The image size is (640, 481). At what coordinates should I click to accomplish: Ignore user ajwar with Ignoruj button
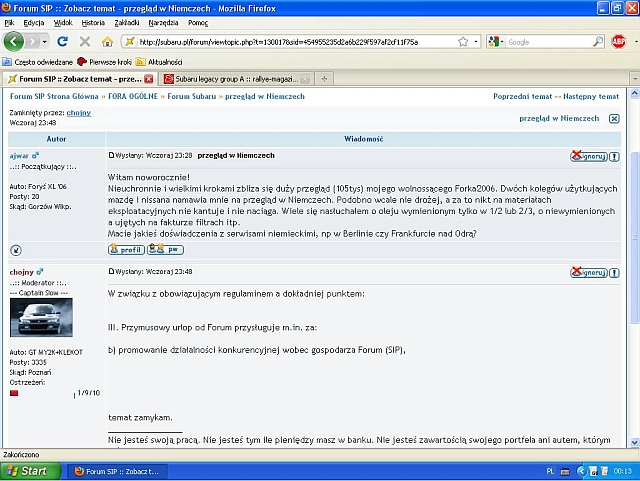588,156
